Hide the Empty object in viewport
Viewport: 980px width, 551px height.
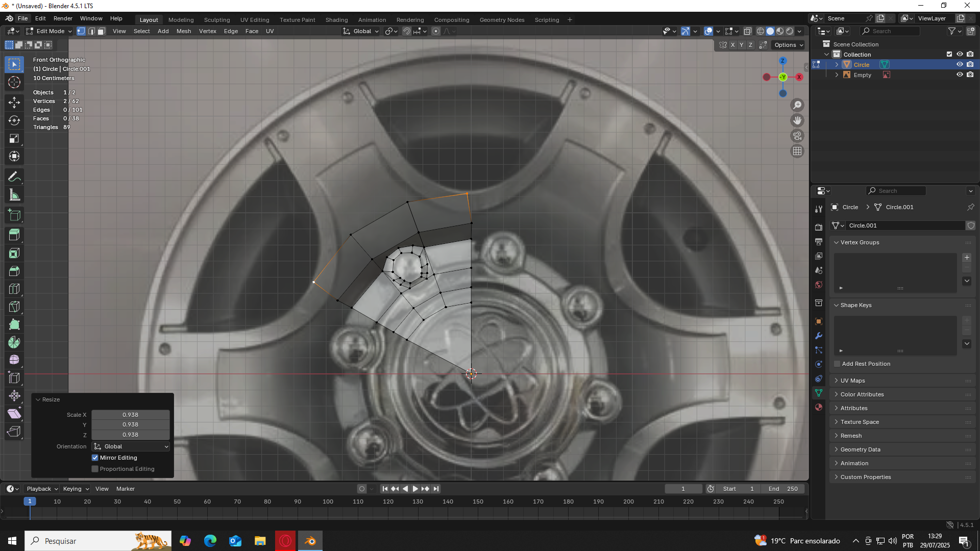pyautogui.click(x=960, y=74)
